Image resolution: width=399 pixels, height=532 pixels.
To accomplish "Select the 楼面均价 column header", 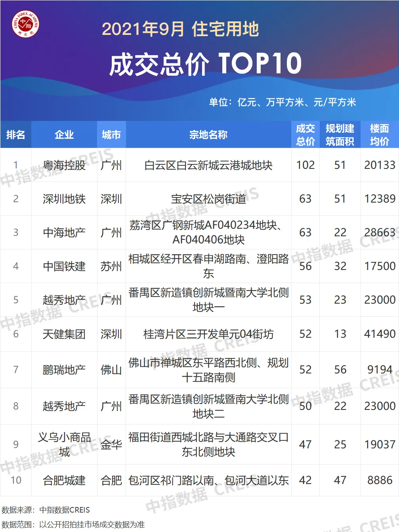I will click(x=380, y=135).
